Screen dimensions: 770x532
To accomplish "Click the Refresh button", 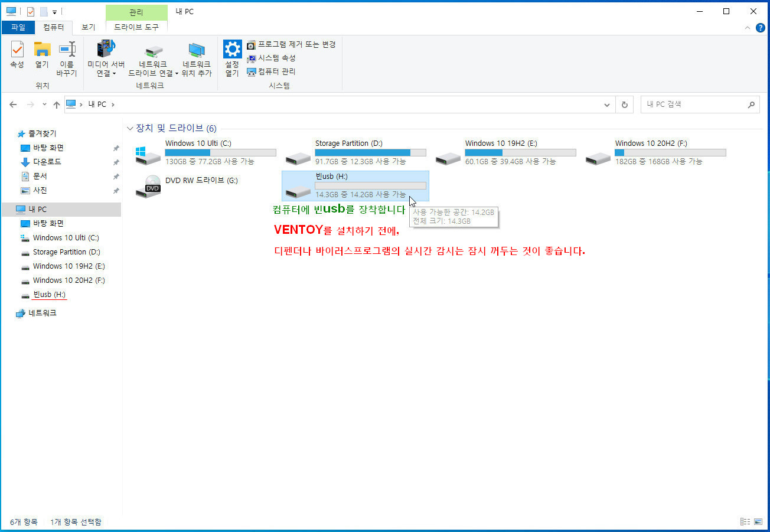I will click(624, 105).
